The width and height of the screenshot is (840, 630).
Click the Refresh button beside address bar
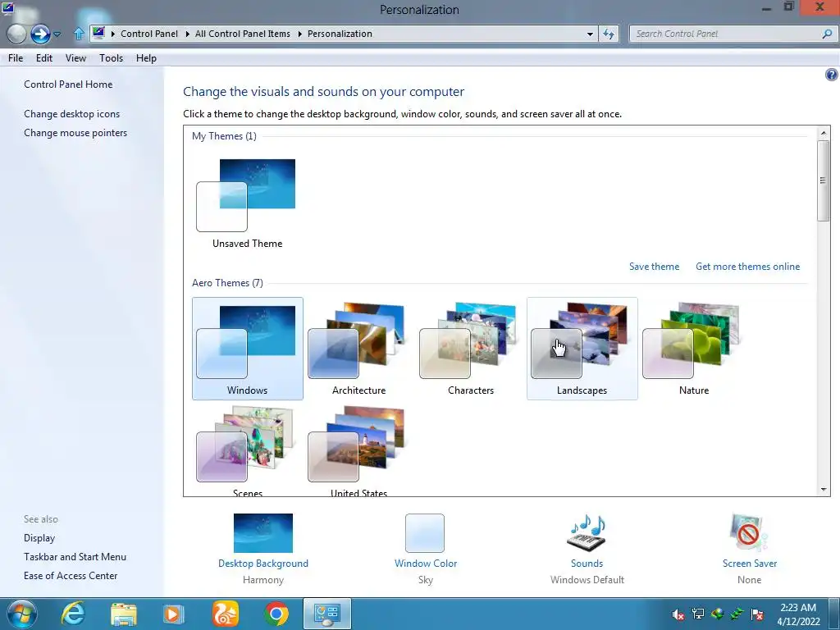[609, 34]
